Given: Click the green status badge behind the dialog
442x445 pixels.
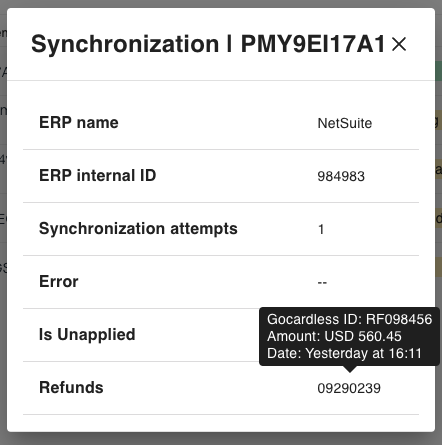Looking at the screenshot, I should click(439, 71).
